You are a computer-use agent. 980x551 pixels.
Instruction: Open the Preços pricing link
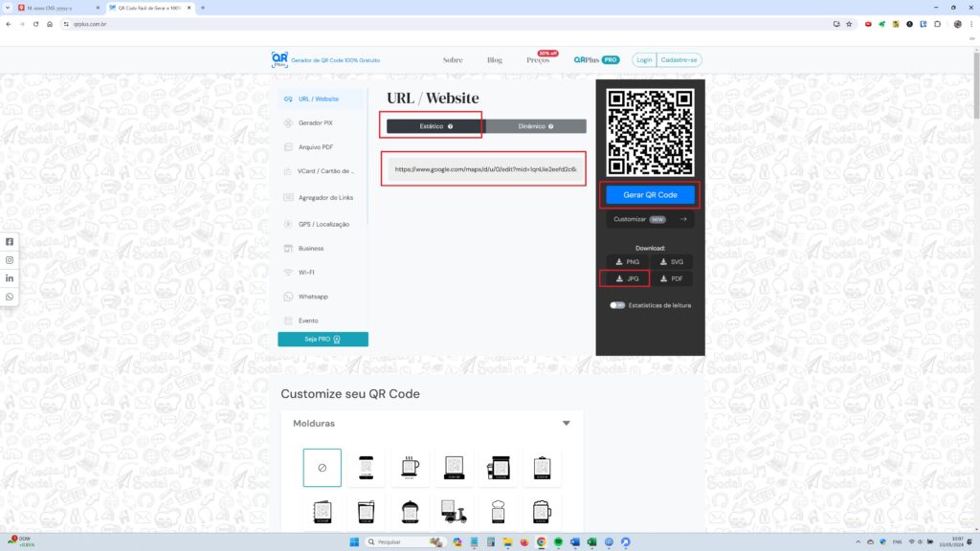[x=538, y=60]
